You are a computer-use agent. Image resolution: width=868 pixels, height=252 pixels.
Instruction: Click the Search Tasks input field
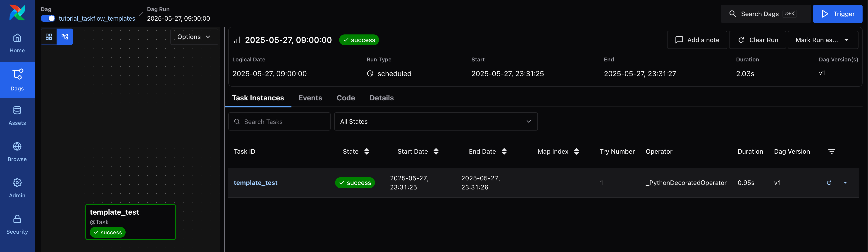tap(283, 121)
